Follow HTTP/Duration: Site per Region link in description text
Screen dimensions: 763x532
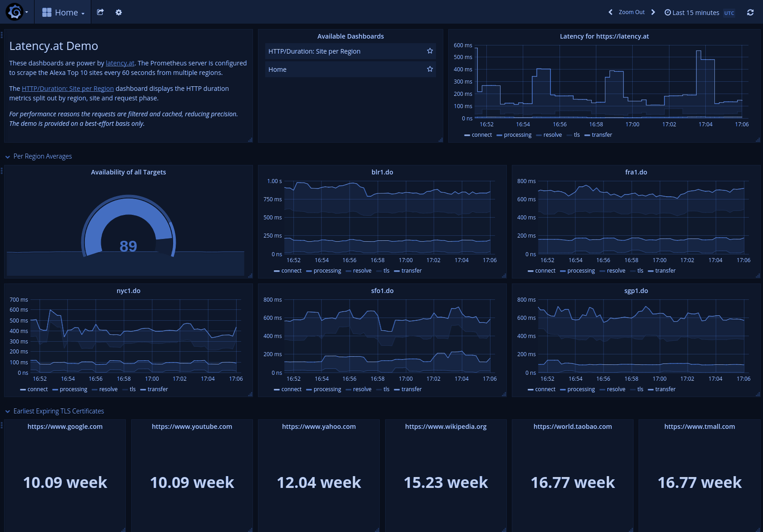68,89
